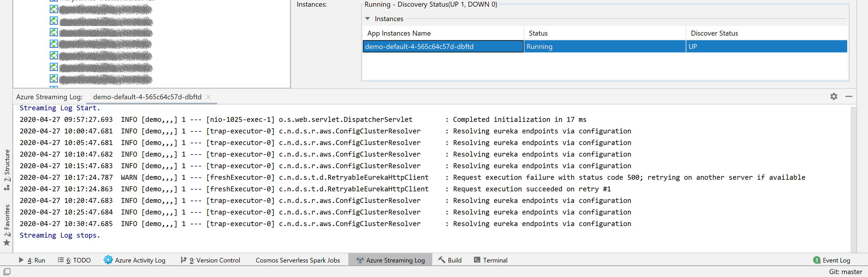Screen dimensions: 868x277
Task: Collapse the Instances section
Action: point(368,19)
